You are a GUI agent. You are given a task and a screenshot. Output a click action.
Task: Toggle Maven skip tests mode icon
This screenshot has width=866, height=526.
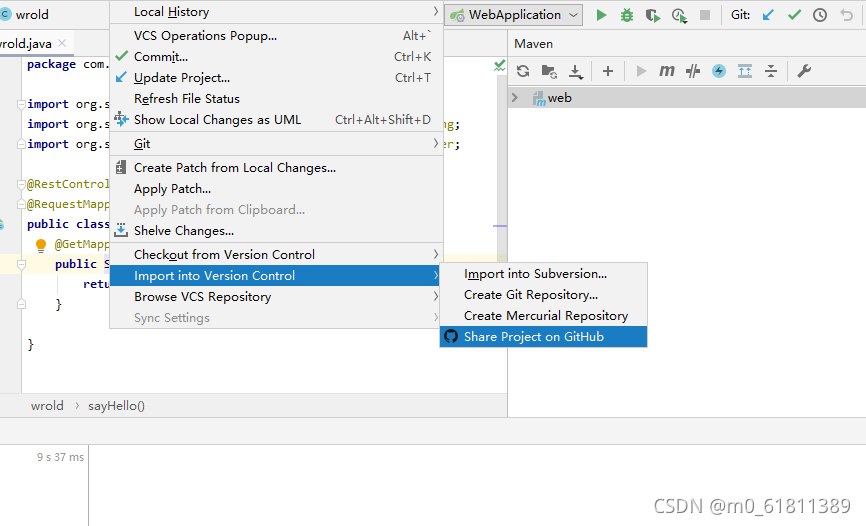[693, 71]
